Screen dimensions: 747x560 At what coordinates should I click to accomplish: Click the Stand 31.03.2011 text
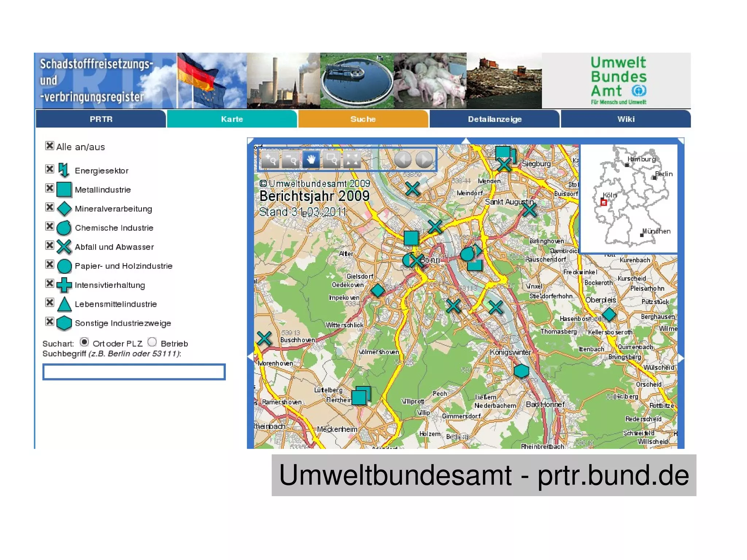302,212
